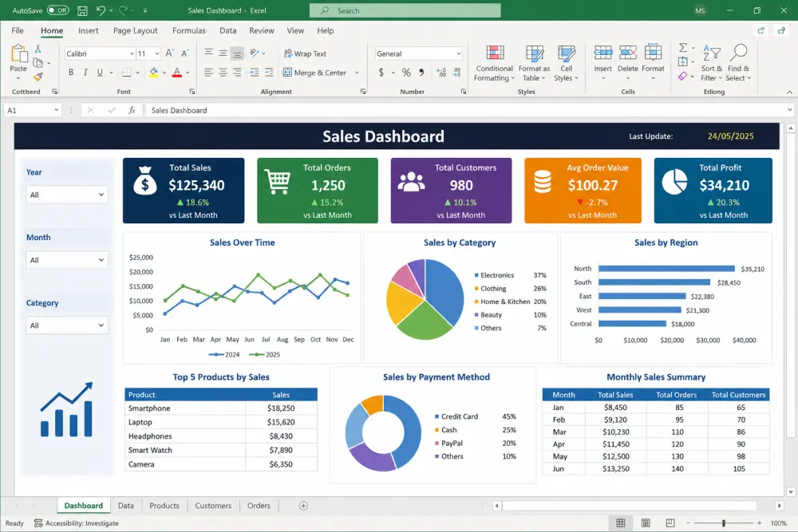
Task: Click the Borders icon
Action: (x=127, y=73)
